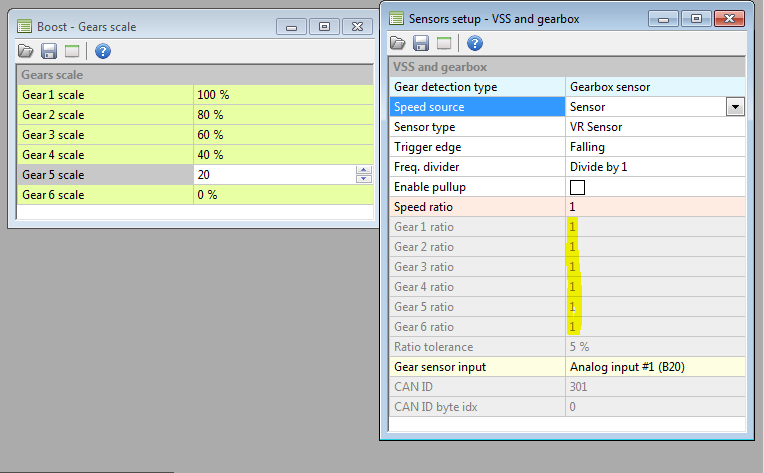The height and width of the screenshot is (473, 764).
Task: Decrease Gear 5 scale with down arrow
Action: tap(362, 179)
